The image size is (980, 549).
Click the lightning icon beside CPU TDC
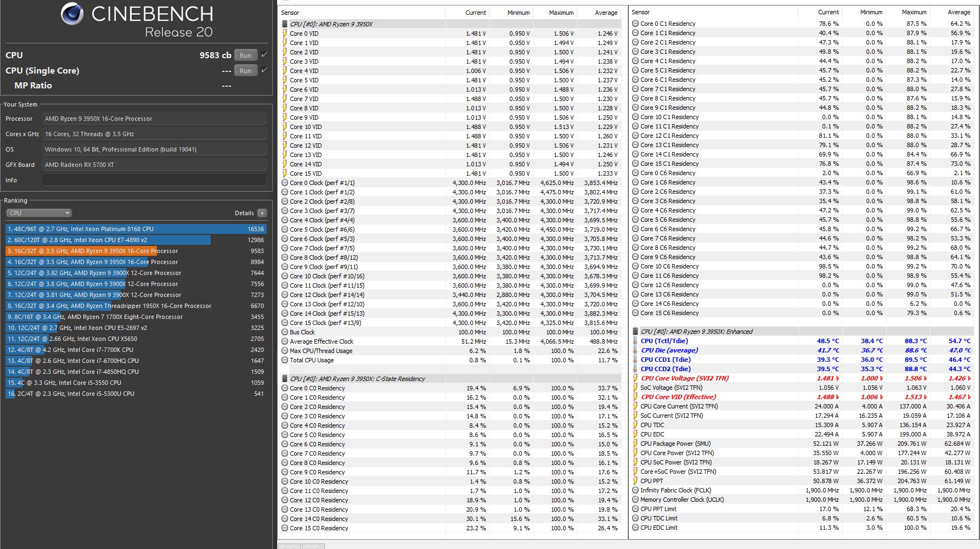(635, 425)
